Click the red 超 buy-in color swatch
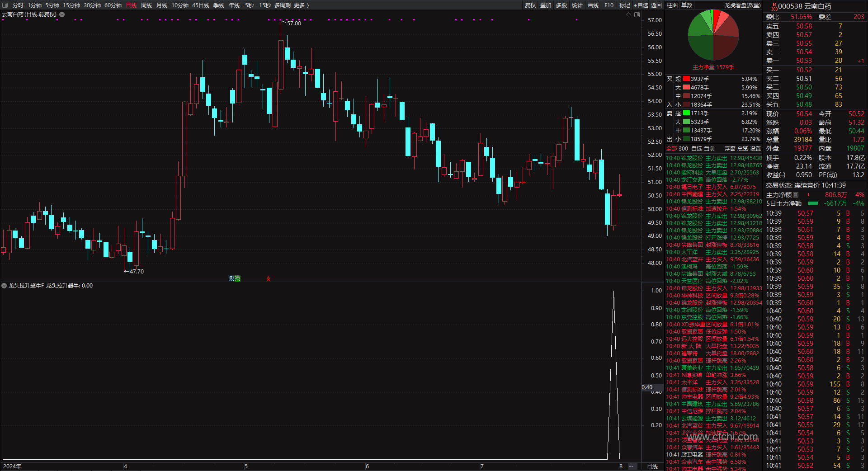Image resolution: width=868 pixels, height=471 pixels. [x=686, y=79]
